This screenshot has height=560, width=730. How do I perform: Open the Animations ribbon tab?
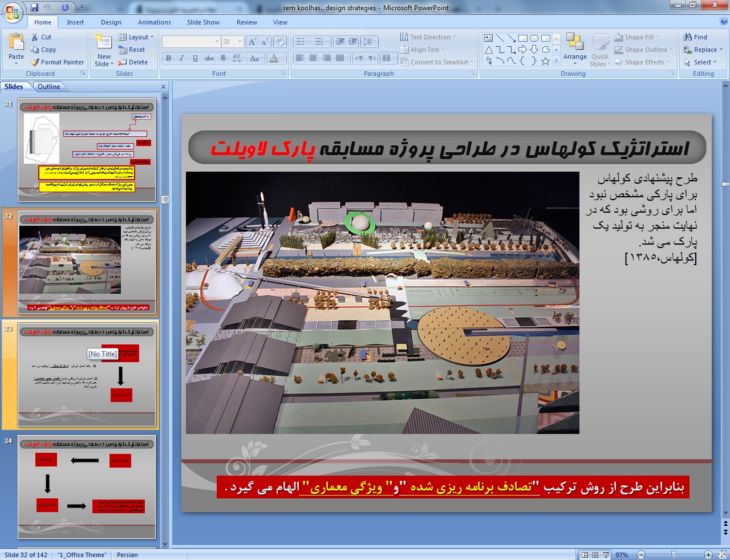154,22
